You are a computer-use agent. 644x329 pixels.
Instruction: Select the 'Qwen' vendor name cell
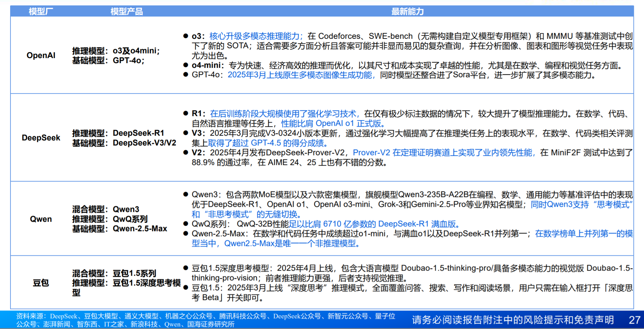[41, 219]
